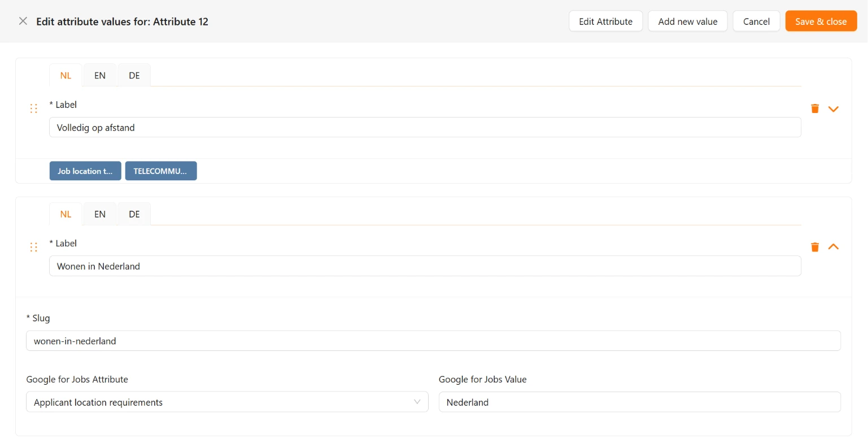Click the Edit Attribute button
The height and width of the screenshot is (443, 868).
pyautogui.click(x=605, y=21)
